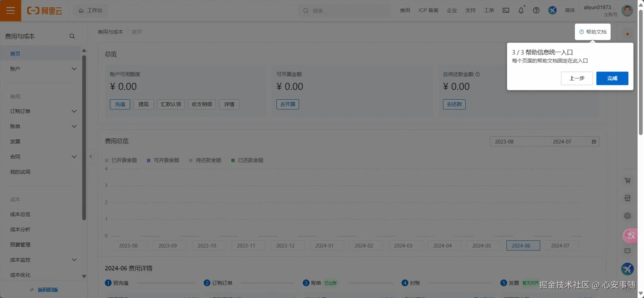Click the 去还款 button
The width and height of the screenshot is (644, 298).
454,104
